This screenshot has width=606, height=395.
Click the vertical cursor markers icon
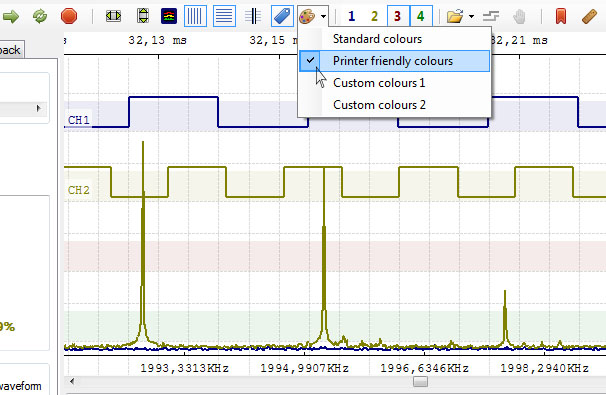pos(253,16)
